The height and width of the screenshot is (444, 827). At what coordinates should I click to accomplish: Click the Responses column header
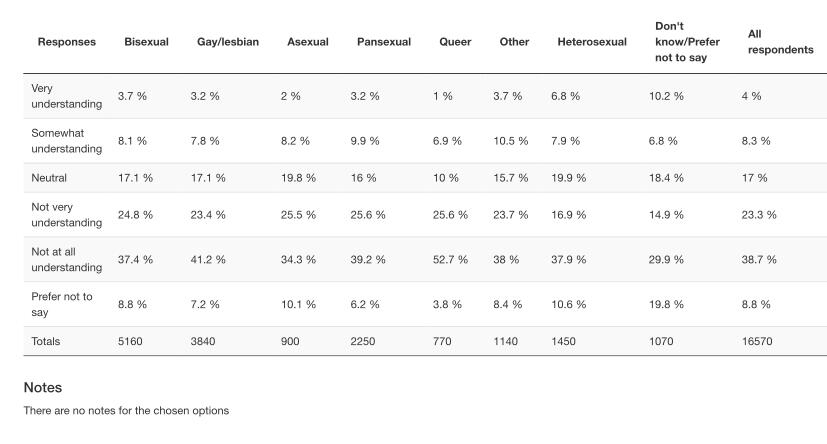pos(67,42)
